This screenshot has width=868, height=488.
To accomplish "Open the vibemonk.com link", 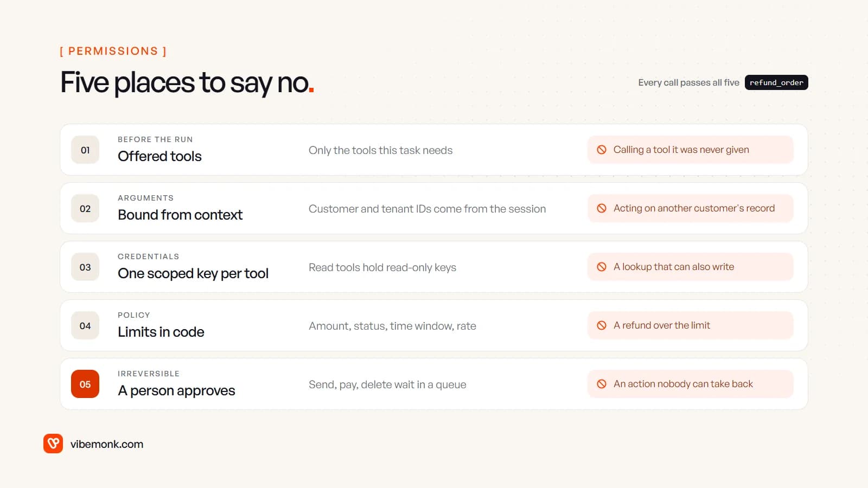I will tap(107, 444).
